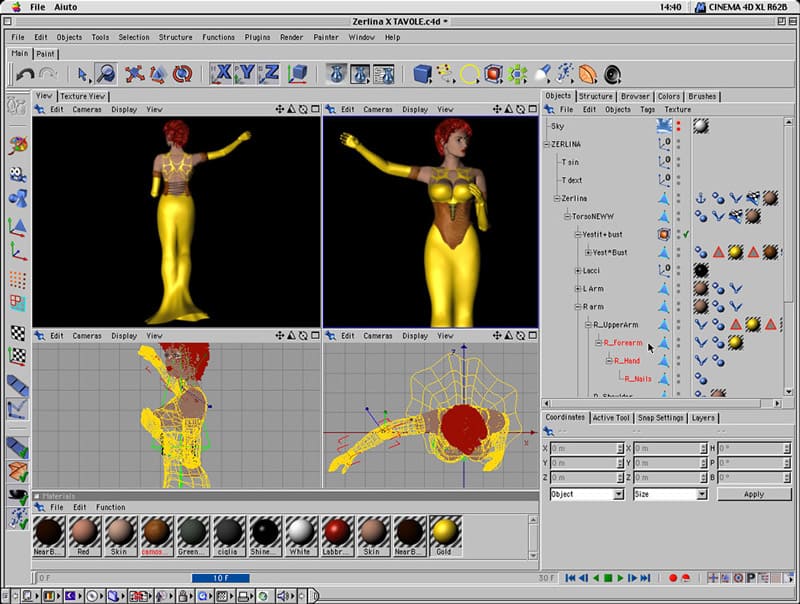Expand the L Arm node
Image resolution: width=800 pixels, height=604 pixels.
click(x=578, y=289)
